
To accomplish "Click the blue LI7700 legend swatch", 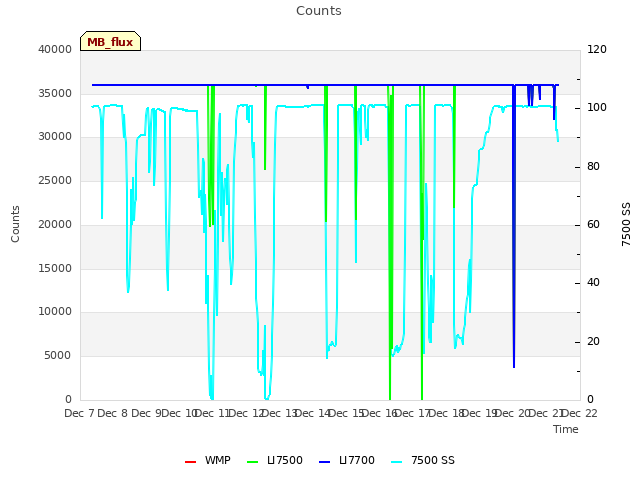I will pyautogui.click(x=324, y=462).
